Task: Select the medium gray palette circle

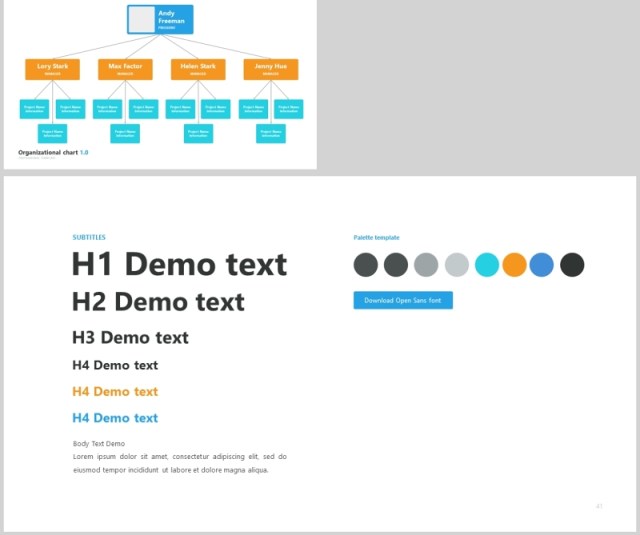Action: [426, 265]
